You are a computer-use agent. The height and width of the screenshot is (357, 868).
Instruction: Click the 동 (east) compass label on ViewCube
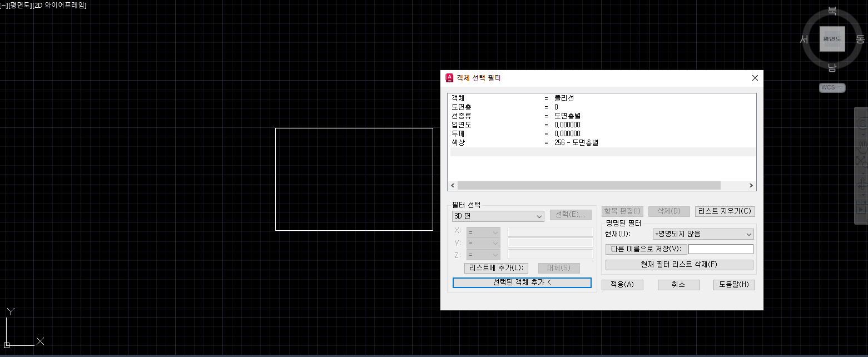860,39
